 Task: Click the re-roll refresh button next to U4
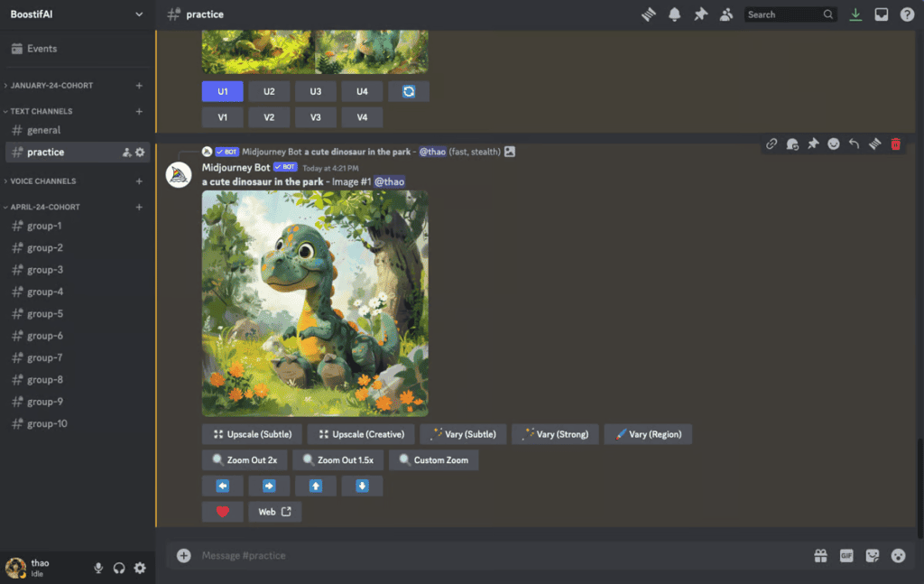tap(409, 91)
